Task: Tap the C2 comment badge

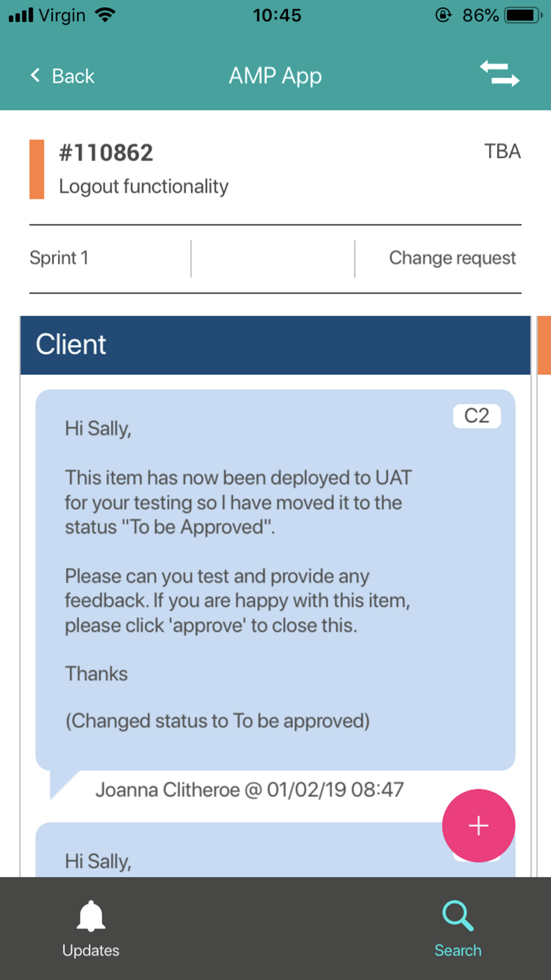Action: tap(477, 416)
